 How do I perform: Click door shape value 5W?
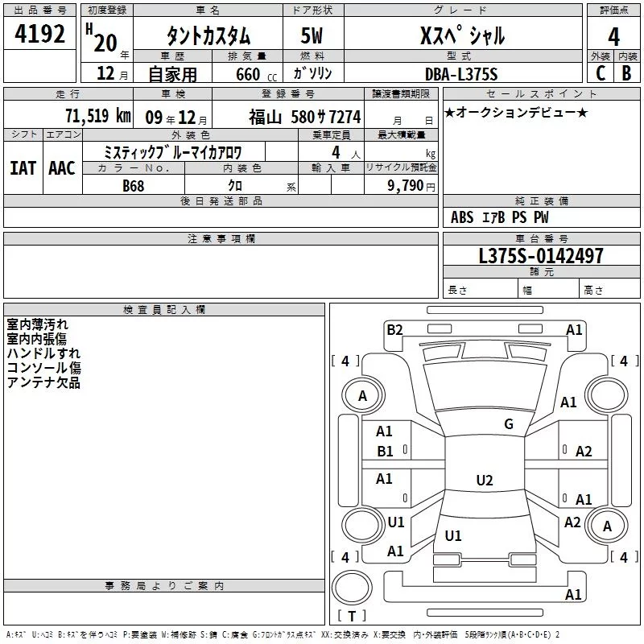pyautogui.click(x=312, y=35)
